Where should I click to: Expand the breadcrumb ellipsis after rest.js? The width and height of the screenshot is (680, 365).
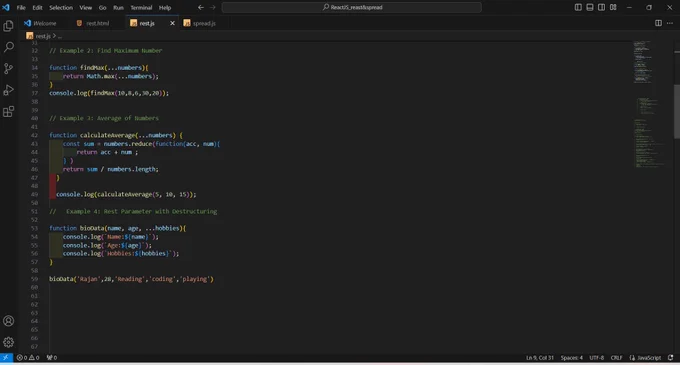60,36
